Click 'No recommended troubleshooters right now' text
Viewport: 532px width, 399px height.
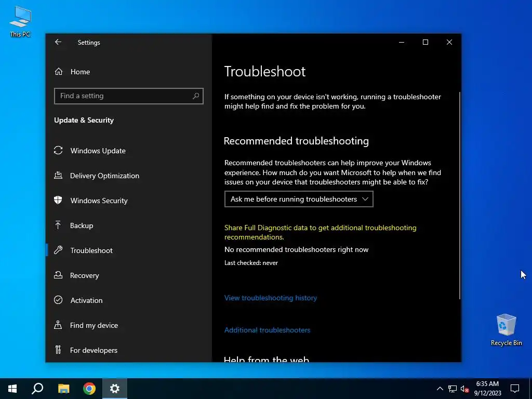click(x=296, y=250)
